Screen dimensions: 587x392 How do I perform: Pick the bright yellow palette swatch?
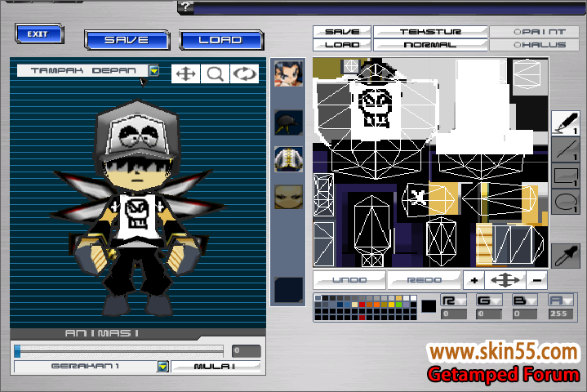392,305
